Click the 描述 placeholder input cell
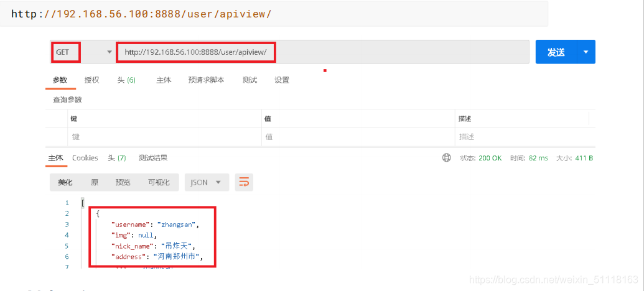The width and height of the screenshot is (644, 291). coord(525,137)
